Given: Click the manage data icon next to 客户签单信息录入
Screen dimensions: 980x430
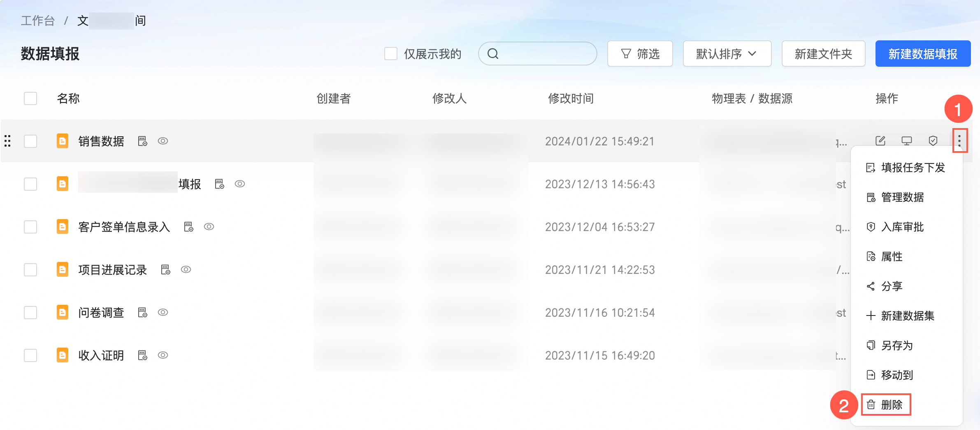Looking at the screenshot, I should pyautogui.click(x=189, y=227).
